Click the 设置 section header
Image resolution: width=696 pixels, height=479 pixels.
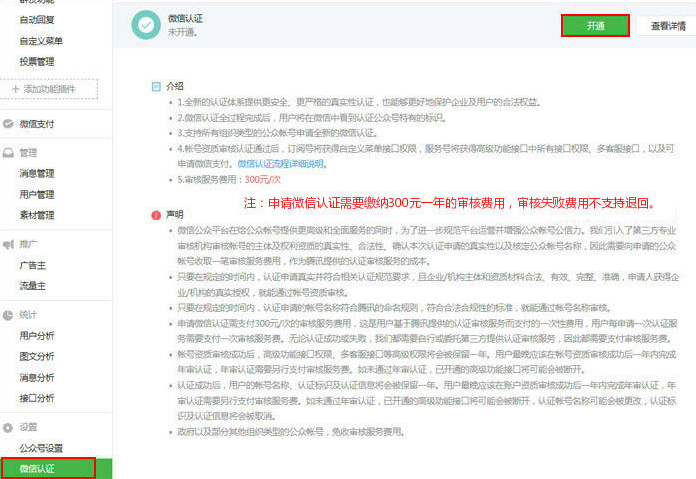(28, 427)
